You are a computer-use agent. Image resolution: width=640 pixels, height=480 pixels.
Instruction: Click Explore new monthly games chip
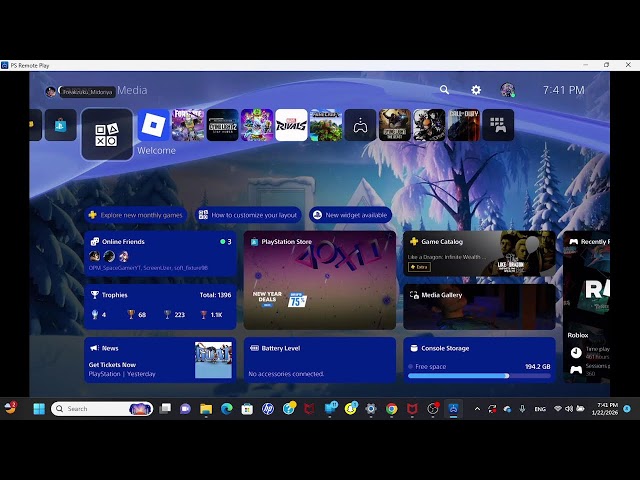tap(136, 215)
